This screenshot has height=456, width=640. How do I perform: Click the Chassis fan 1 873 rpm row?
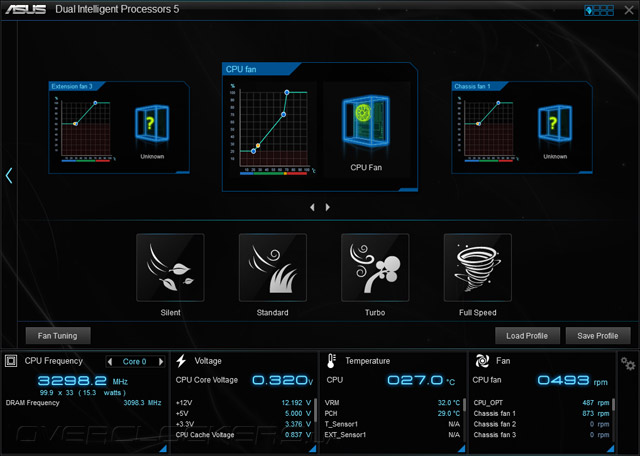pos(541,413)
